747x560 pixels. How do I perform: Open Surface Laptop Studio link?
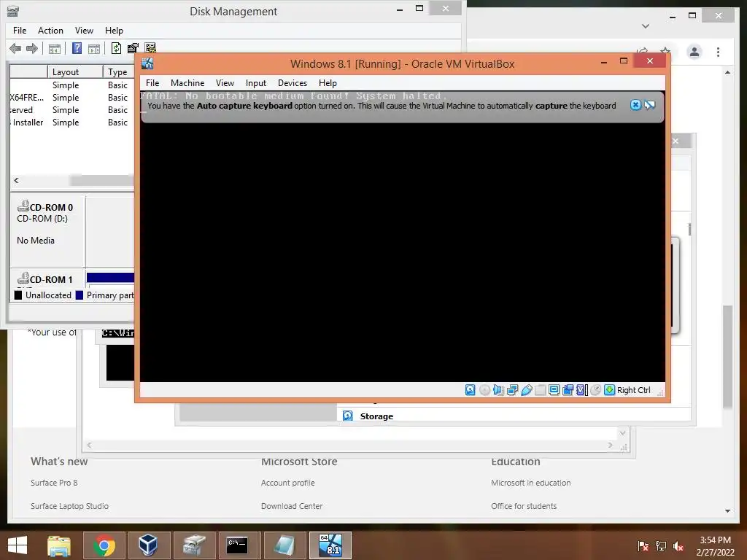pyautogui.click(x=69, y=506)
